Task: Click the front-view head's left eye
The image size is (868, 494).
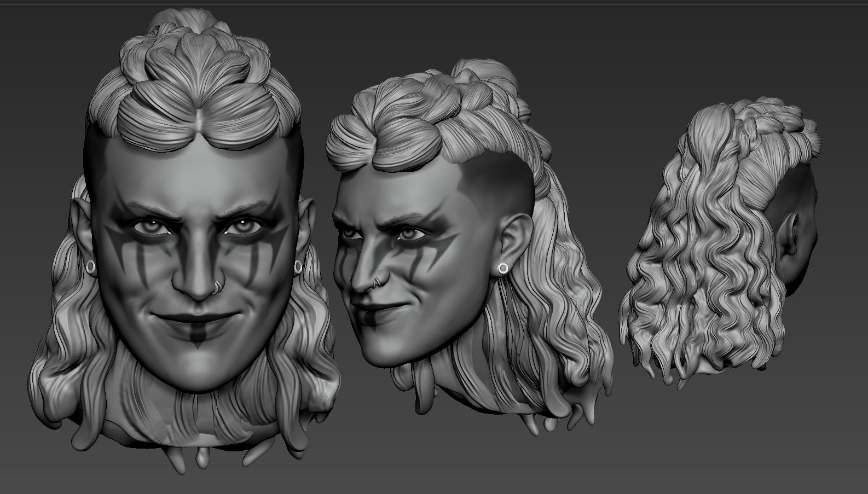Action: click(147, 225)
